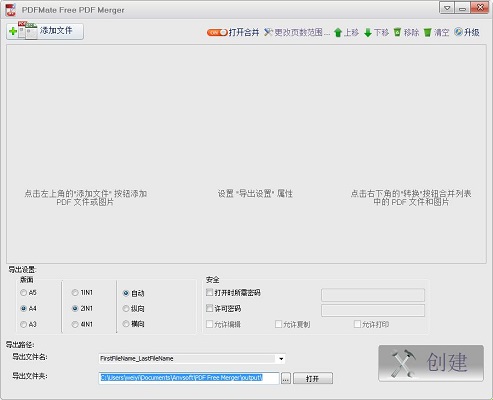This screenshot has width=493, height=400.
Task: Click the empty file list area hint text 设置导出设置属性
Action: (x=255, y=194)
